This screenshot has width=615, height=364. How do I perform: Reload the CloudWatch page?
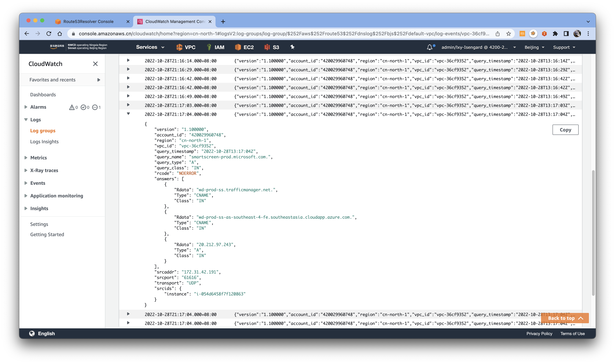click(49, 34)
